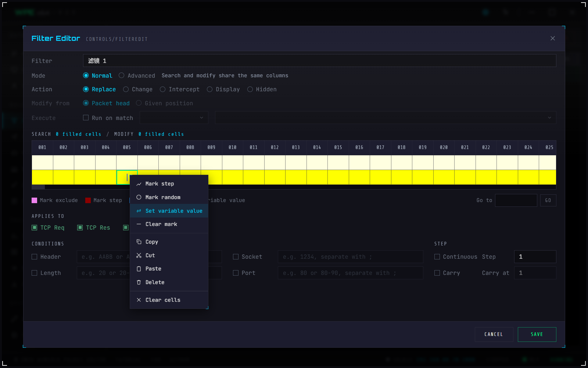Click the Clear mark dash icon

pos(139,224)
